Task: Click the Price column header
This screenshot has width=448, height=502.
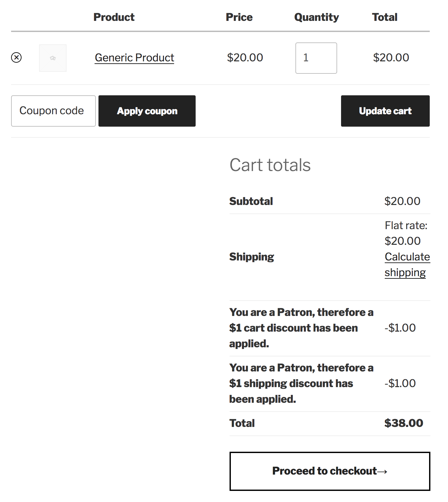Action: [x=239, y=17]
